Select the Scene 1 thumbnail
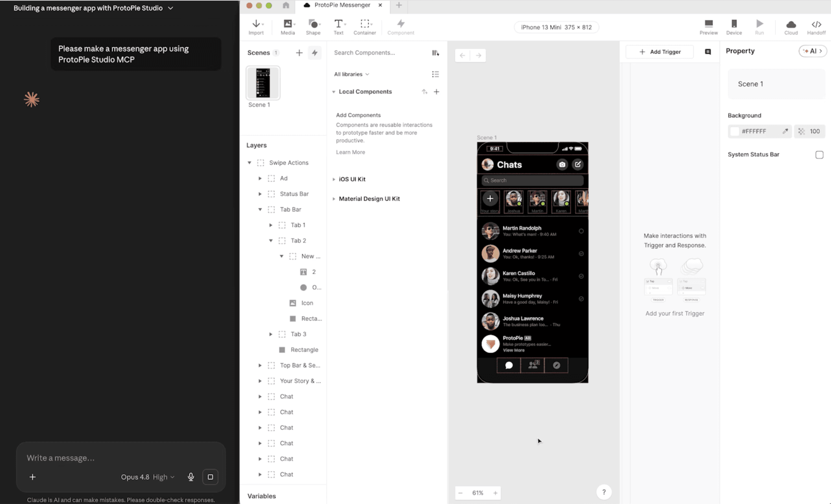Image resolution: width=831 pixels, height=504 pixels. (x=263, y=83)
